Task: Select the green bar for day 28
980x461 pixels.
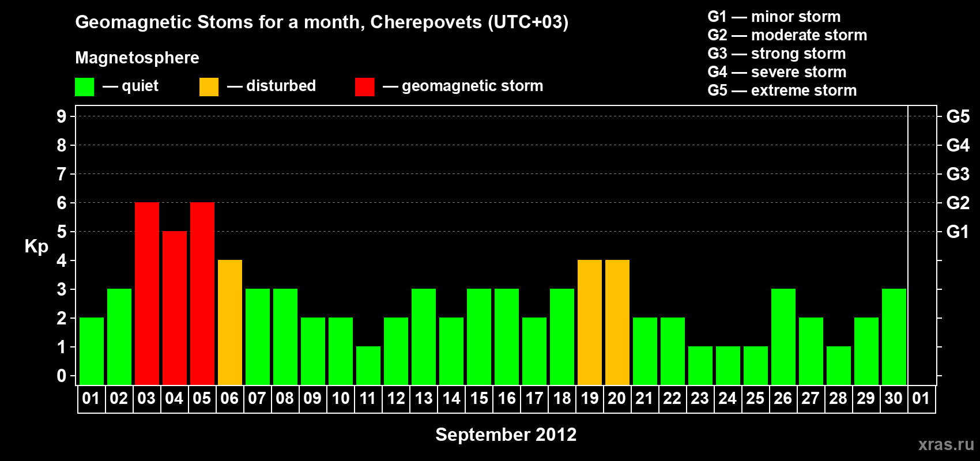Action: 839,365
